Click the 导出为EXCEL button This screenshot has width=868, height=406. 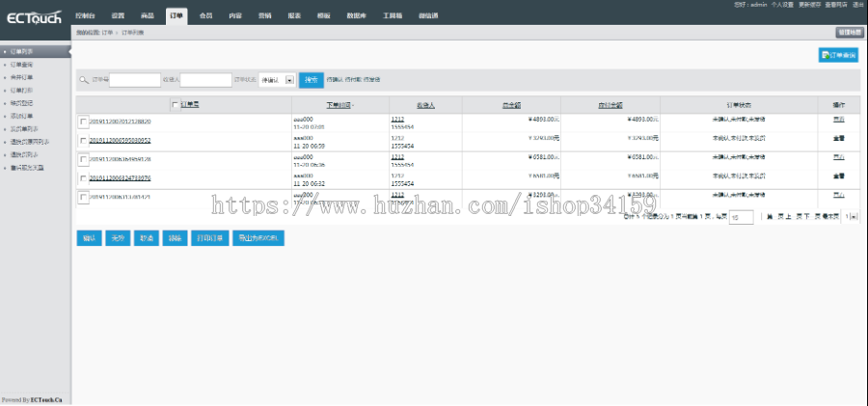[258, 238]
